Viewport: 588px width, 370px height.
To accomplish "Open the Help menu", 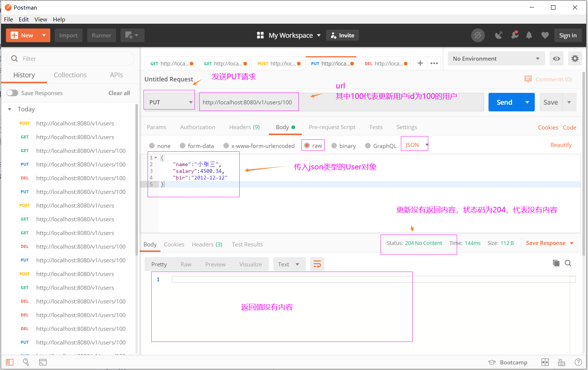I will click(59, 19).
